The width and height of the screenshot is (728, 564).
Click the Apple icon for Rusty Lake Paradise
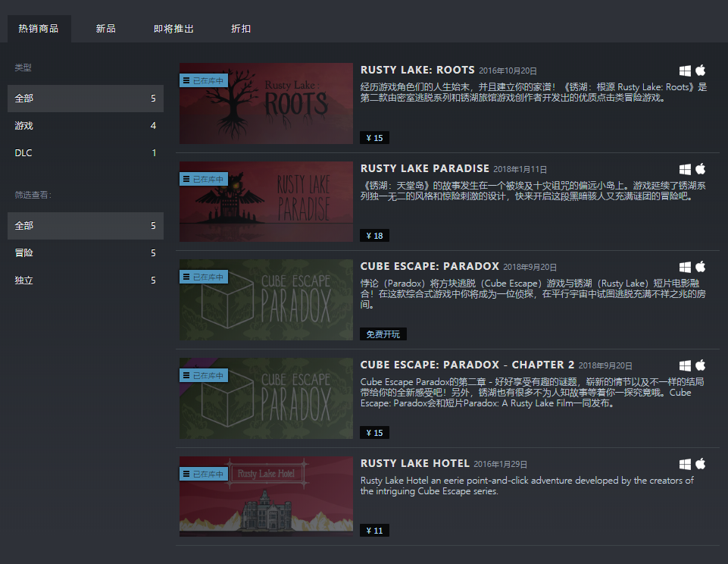[701, 168]
